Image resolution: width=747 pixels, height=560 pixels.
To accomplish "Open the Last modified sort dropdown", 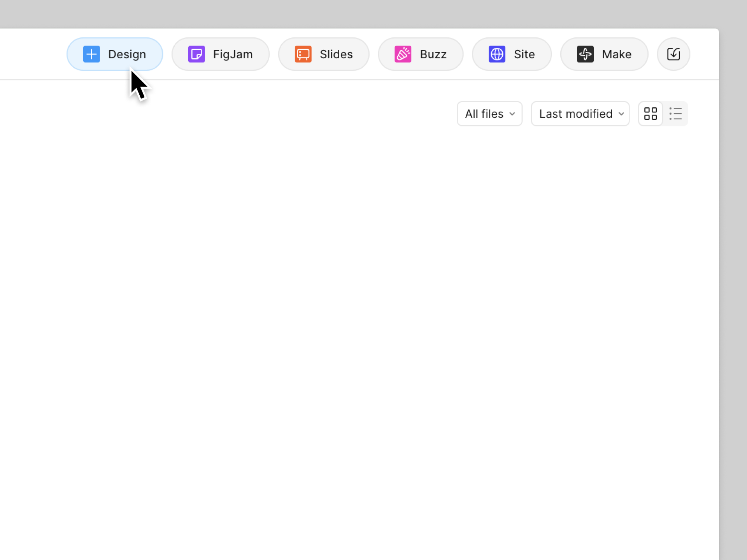I will click(x=580, y=114).
